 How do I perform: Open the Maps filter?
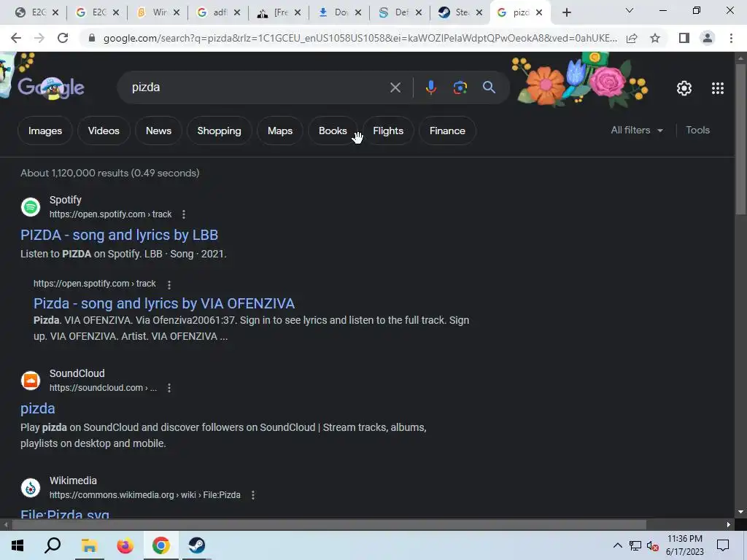pyautogui.click(x=280, y=131)
